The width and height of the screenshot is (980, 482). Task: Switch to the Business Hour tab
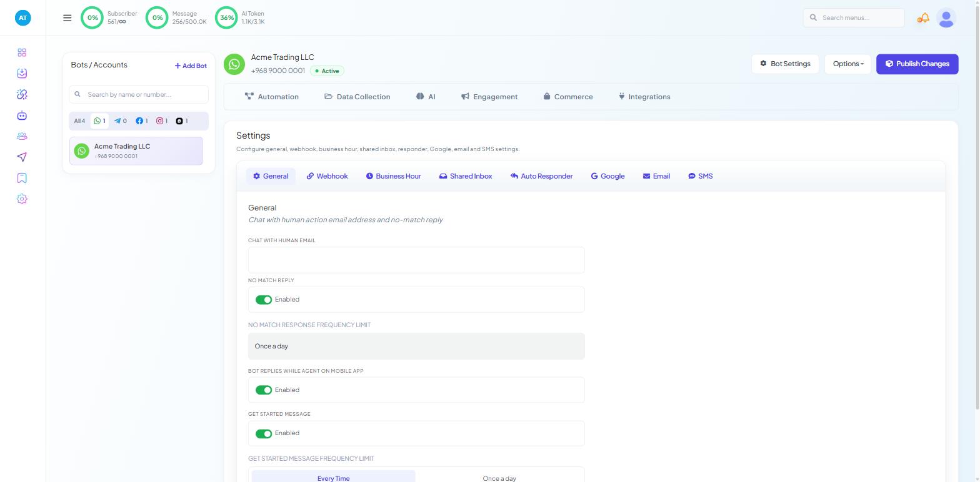point(393,176)
